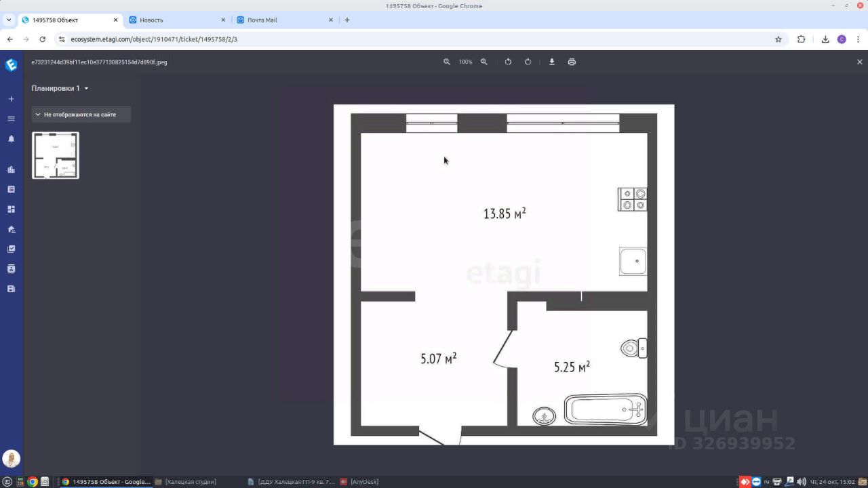Open the ДДУ Халецкая document taskbar window
Image resolution: width=868 pixels, height=488 pixels.
(x=292, y=482)
